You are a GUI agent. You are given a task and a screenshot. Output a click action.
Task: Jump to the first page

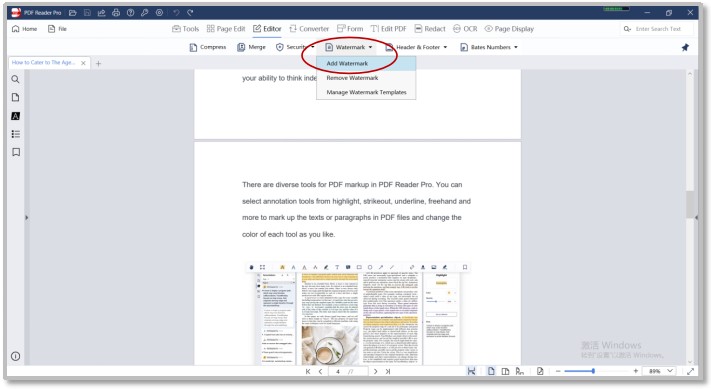coord(308,371)
